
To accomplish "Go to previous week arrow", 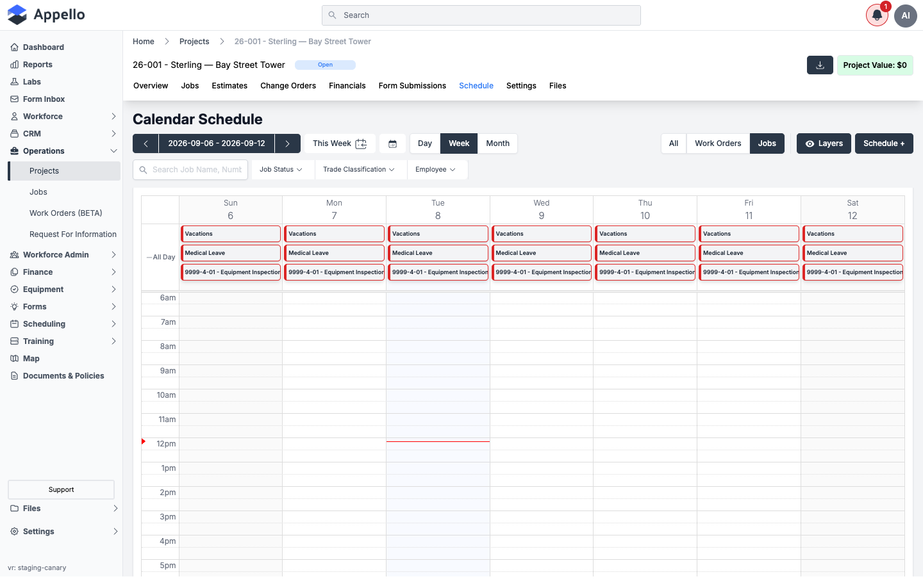I will 146,143.
